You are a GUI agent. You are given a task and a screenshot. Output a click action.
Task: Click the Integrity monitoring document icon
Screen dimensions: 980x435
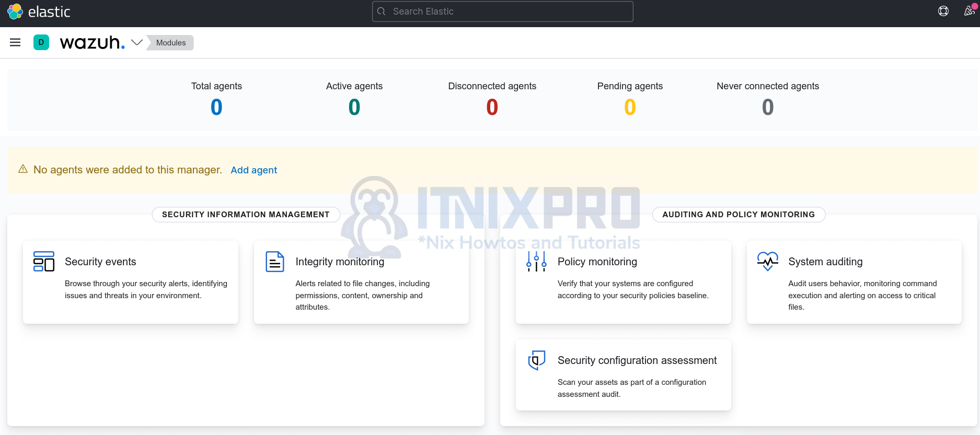pyautogui.click(x=274, y=262)
